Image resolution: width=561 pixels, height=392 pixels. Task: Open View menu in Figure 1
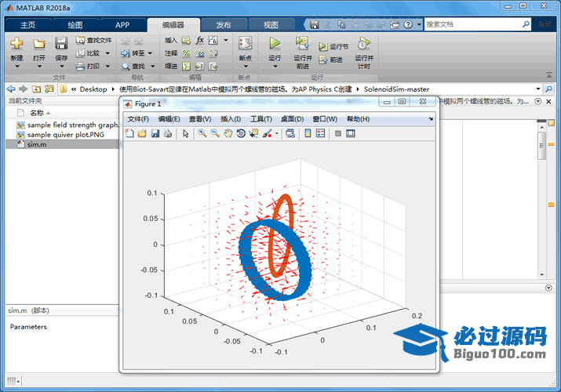[x=200, y=119]
